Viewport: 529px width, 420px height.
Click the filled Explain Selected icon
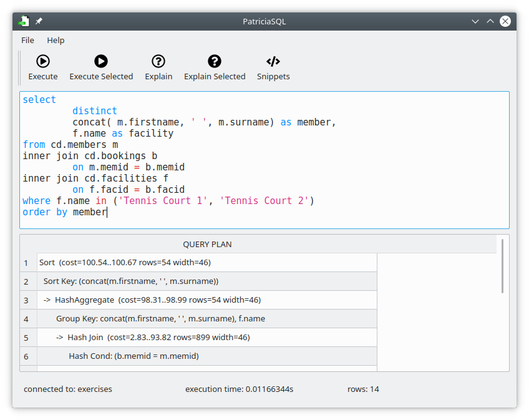click(x=215, y=61)
